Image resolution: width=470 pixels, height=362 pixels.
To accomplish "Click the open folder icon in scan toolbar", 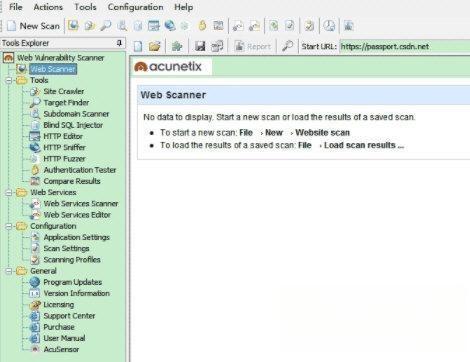I will tap(155, 46).
